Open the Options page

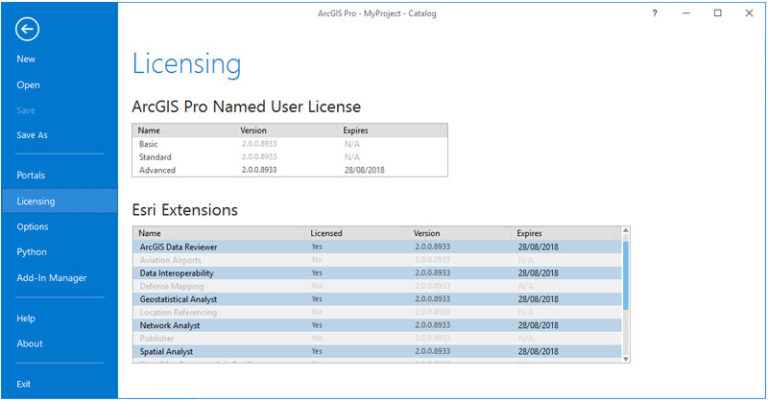pos(32,227)
